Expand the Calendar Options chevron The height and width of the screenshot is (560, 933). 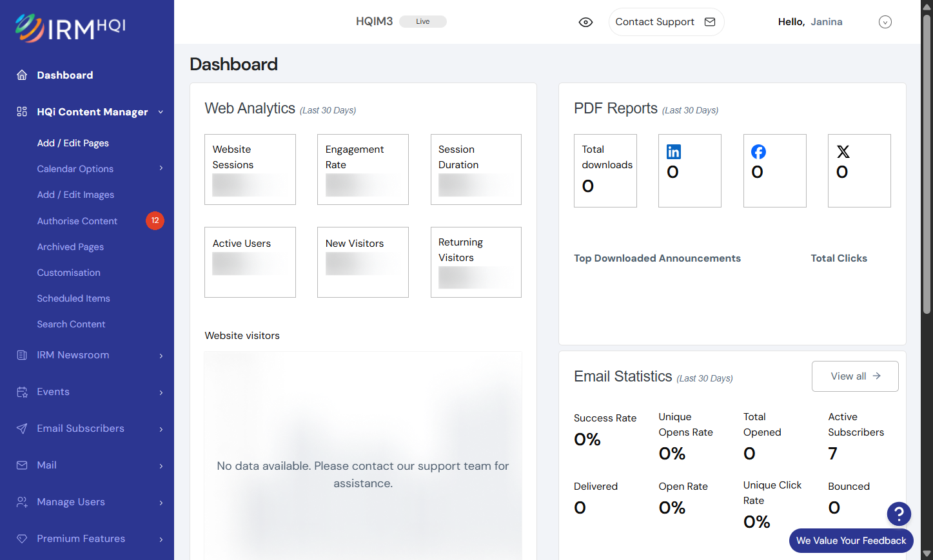tap(161, 168)
